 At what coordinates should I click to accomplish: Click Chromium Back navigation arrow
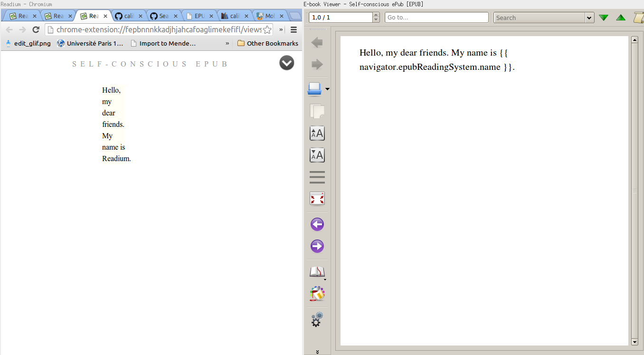[9, 29]
